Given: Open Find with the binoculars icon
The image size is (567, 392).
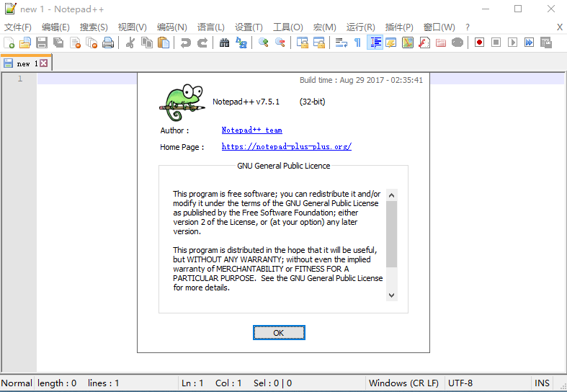Looking at the screenshot, I should coord(224,43).
